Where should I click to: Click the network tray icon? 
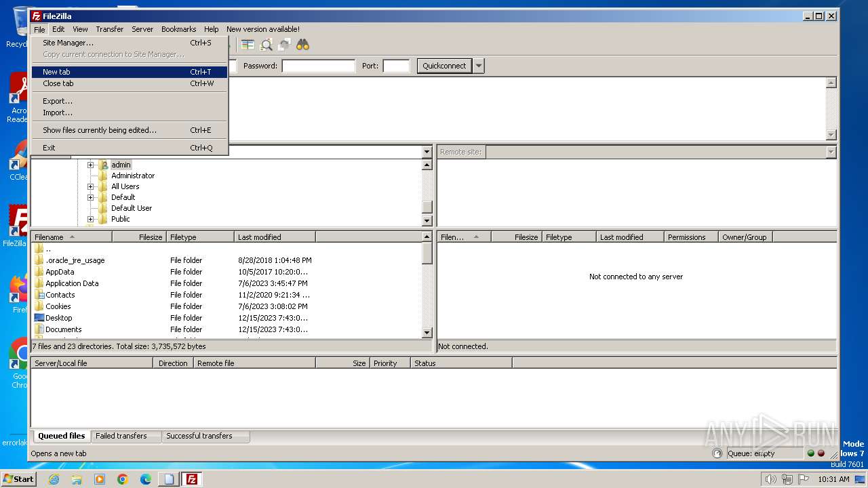point(787,479)
